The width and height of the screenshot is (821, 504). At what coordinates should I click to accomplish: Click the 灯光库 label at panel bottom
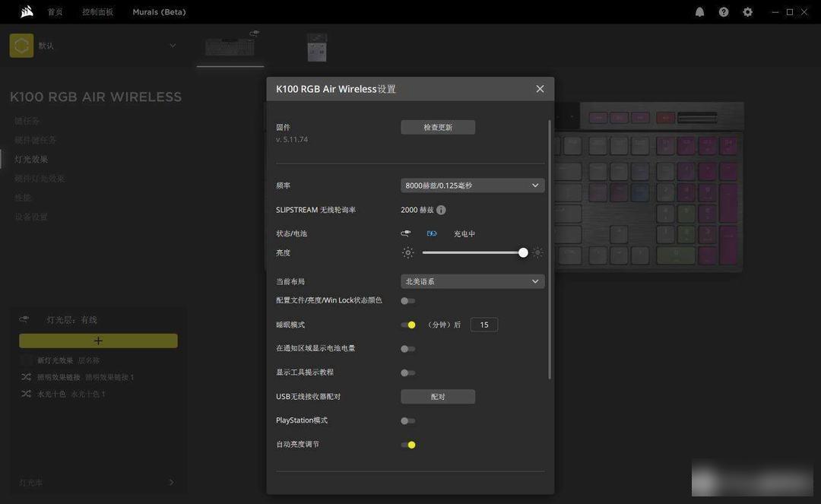pyautogui.click(x=31, y=483)
